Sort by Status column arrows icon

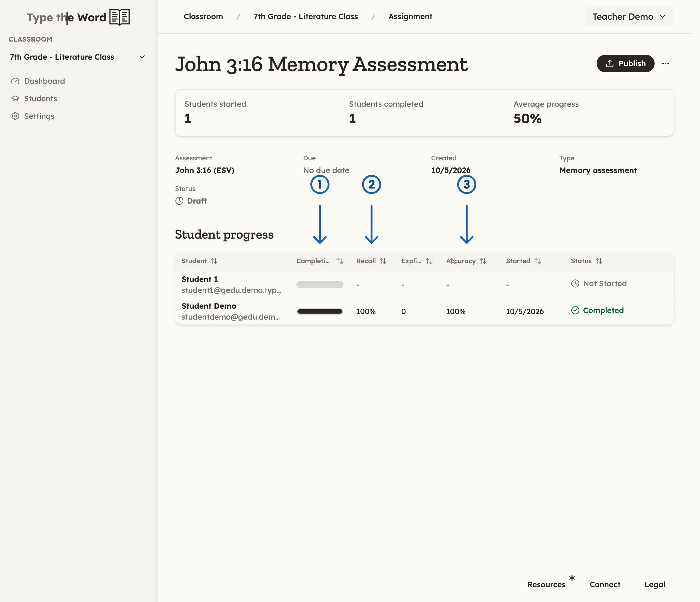point(599,261)
